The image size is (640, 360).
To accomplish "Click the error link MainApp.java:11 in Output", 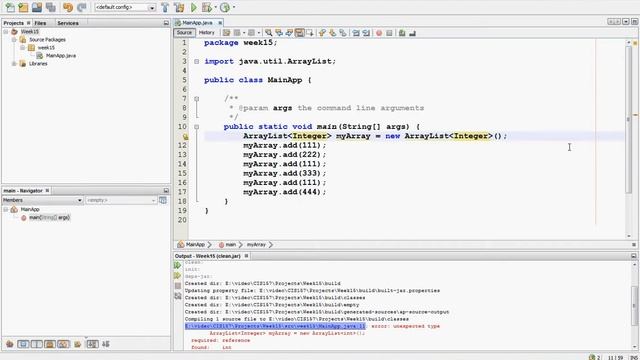I will pyautogui.click(x=275, y=326).
